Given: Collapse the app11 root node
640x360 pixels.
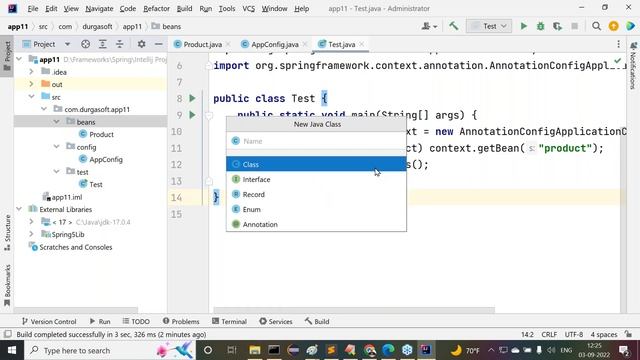Looking at the screenshot, I should pyautogui.click(x=19, y=59).
